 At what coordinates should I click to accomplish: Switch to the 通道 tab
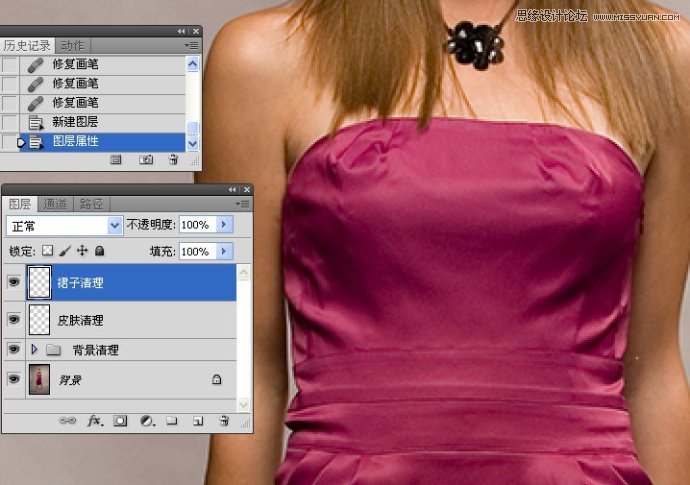55,204
